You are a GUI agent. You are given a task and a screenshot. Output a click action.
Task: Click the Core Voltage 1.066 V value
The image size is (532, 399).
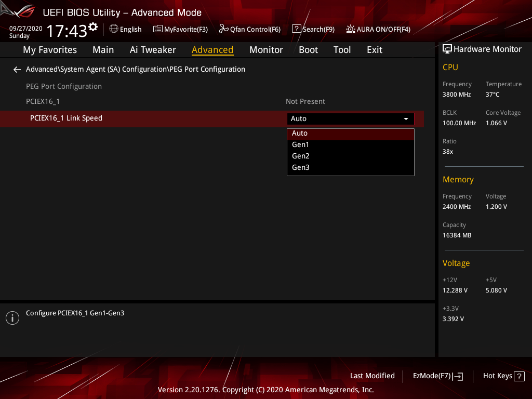coord(496,123)
